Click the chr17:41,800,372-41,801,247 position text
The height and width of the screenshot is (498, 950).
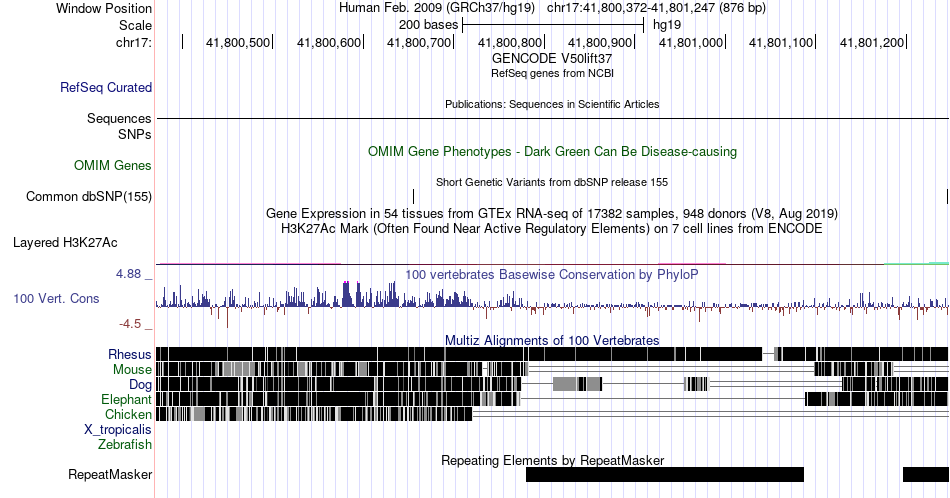click(x=656, y=8)
